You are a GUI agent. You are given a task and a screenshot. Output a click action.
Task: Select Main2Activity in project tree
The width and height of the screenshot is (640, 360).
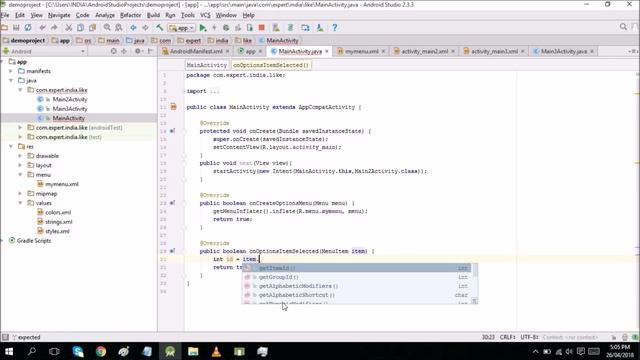(x=70, y=99)
